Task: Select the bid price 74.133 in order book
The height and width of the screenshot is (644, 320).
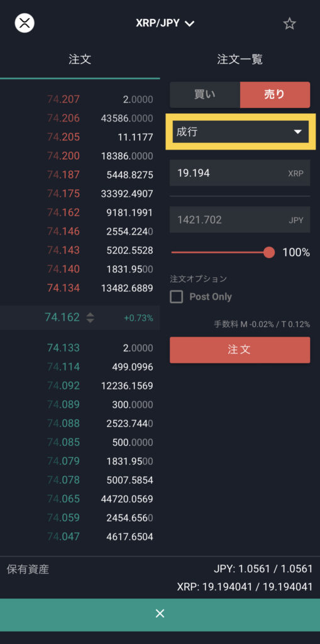Action: (x=63, y=348)
